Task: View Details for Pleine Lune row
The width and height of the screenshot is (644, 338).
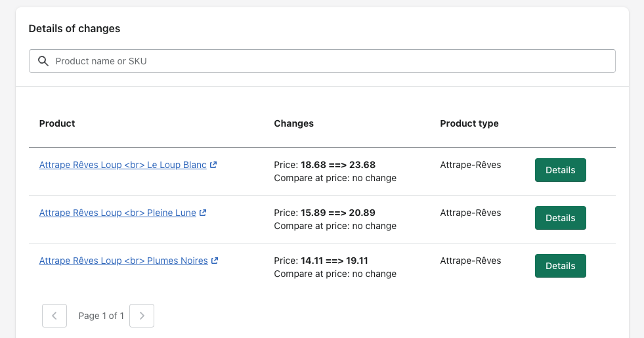Action: click(560, 218)
